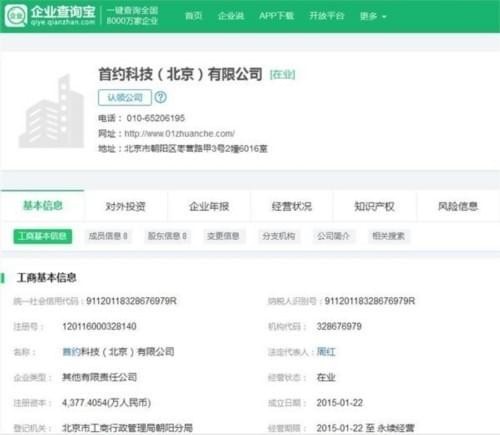
Task: Switch to the 企业年报 tab
Action: 209,206
